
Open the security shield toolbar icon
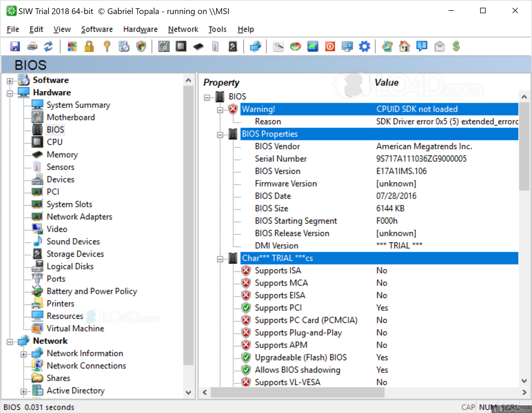141,46
